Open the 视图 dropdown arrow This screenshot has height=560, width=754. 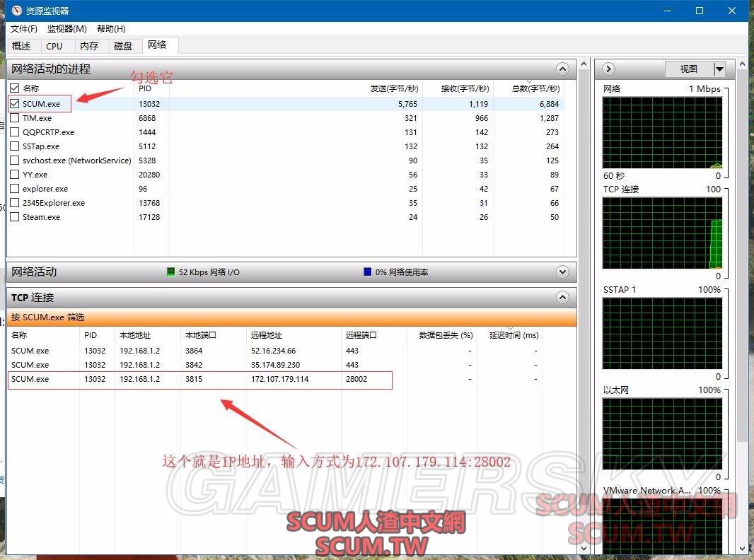click(719, 69)
